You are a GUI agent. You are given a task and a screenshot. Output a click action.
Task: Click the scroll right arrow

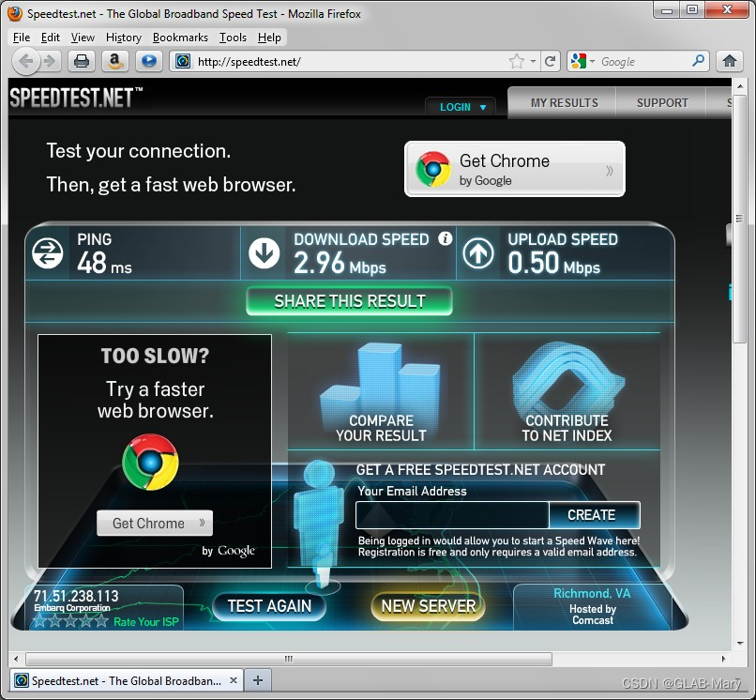click(724, 659)
